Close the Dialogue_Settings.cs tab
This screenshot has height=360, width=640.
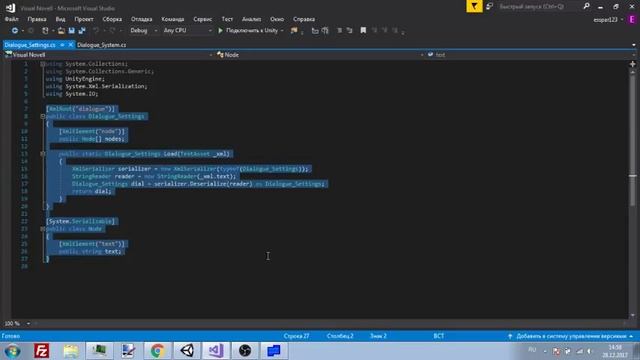pos(71,45)
